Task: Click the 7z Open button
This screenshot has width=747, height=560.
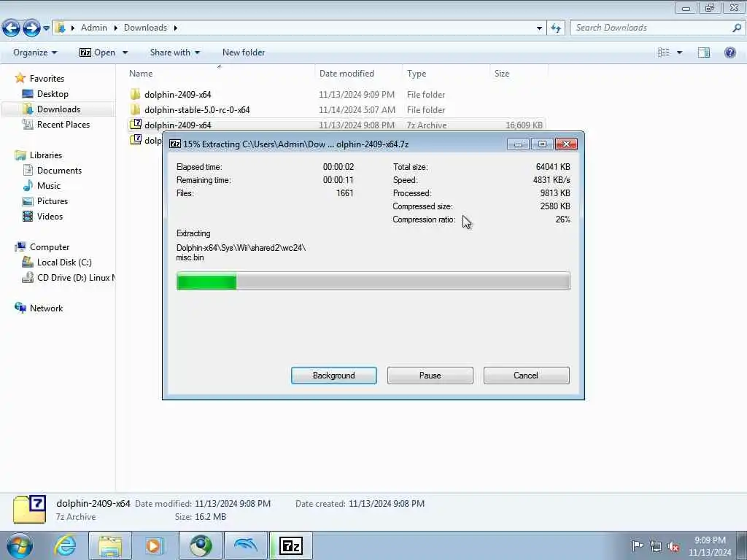Action: [x=98, y=52]
